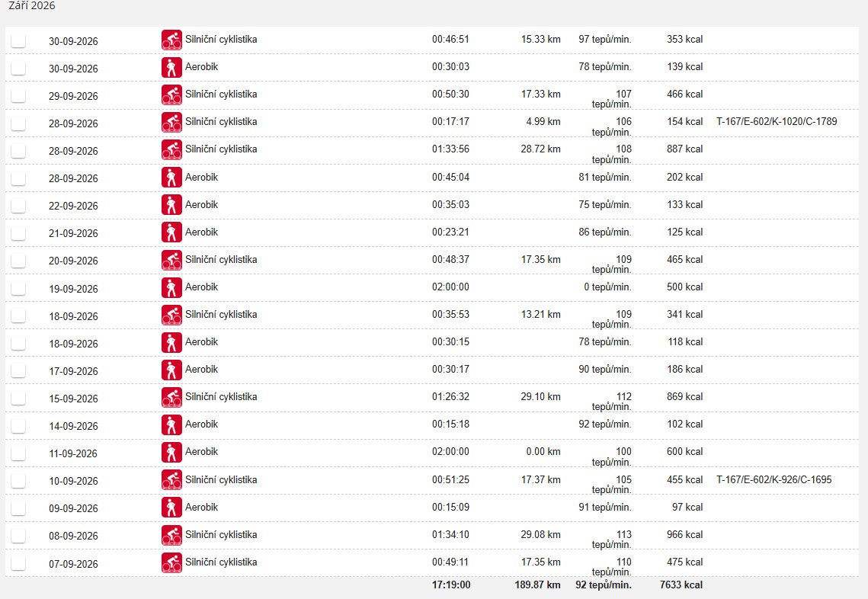Image resolution: width=868 pixels, height=599 pixels.
Task: Select the checkbox on the 19-09-2026 row
Action: tap(18, 288)
